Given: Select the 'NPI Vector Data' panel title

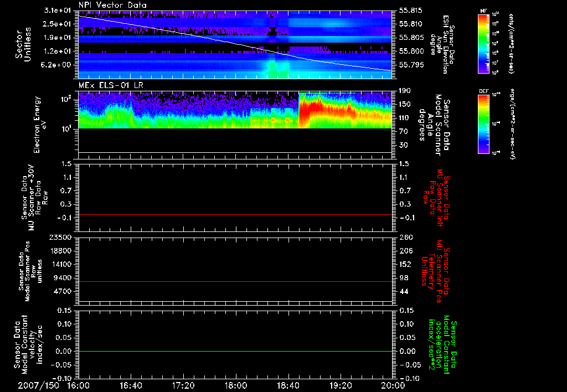Looking at the screenshot, I should coord(112,5).
